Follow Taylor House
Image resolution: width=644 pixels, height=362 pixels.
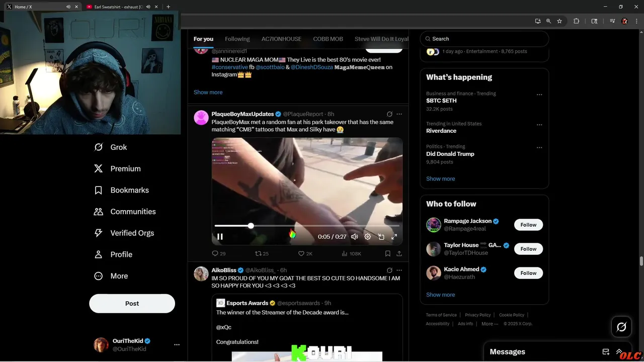[528, 249]
